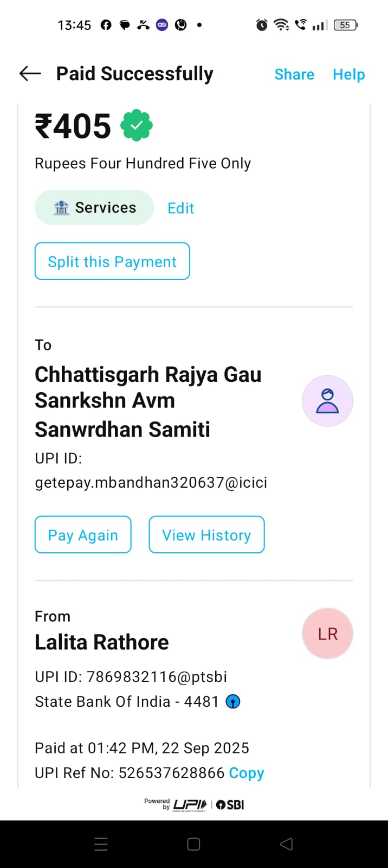Screen dimensions: 388x868
Task: Copy the UPI reference number
Action: pyautogui.click(x=247, y=773)
